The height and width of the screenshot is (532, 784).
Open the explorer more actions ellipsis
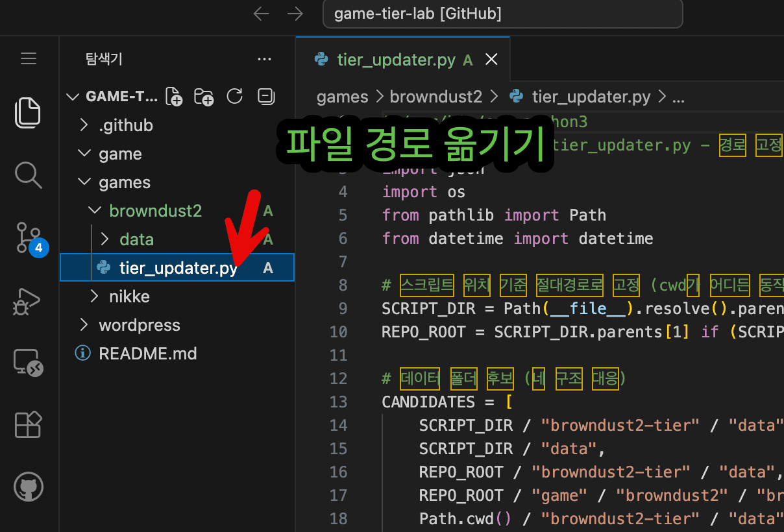264,60
